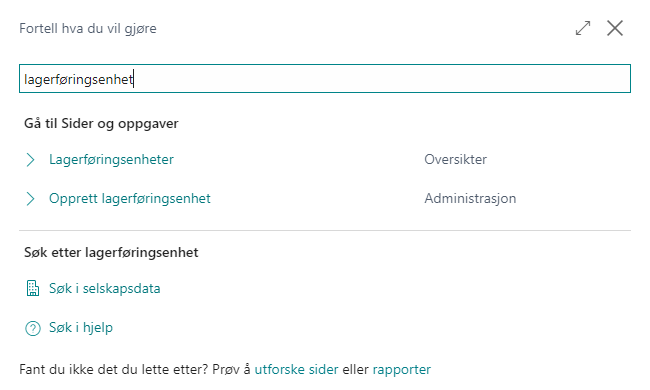Choose Søk i selskapsdata
This screenshot has width=650, height=390.
(104, 288)
